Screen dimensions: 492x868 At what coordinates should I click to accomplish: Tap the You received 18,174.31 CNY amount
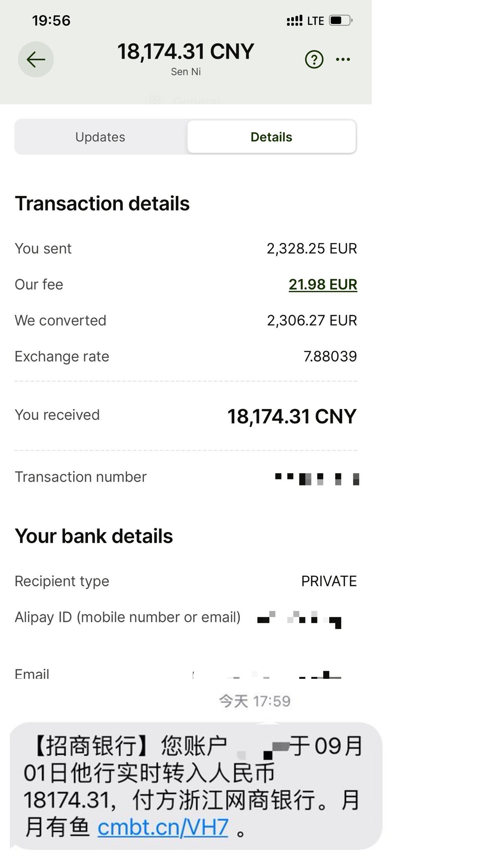(292, 416)
